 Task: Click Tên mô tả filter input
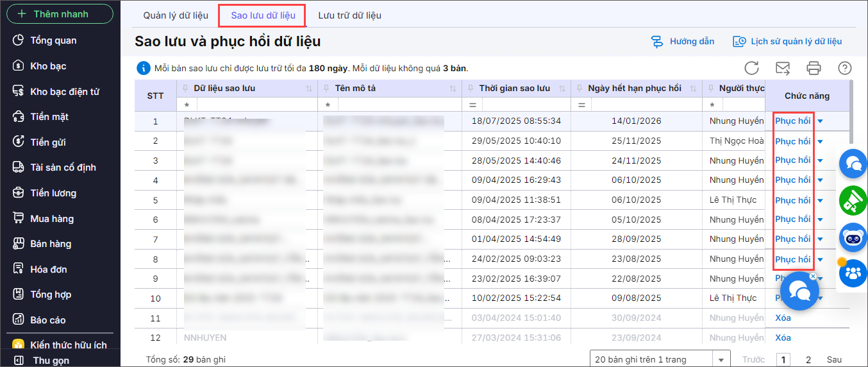coord(399,105)
